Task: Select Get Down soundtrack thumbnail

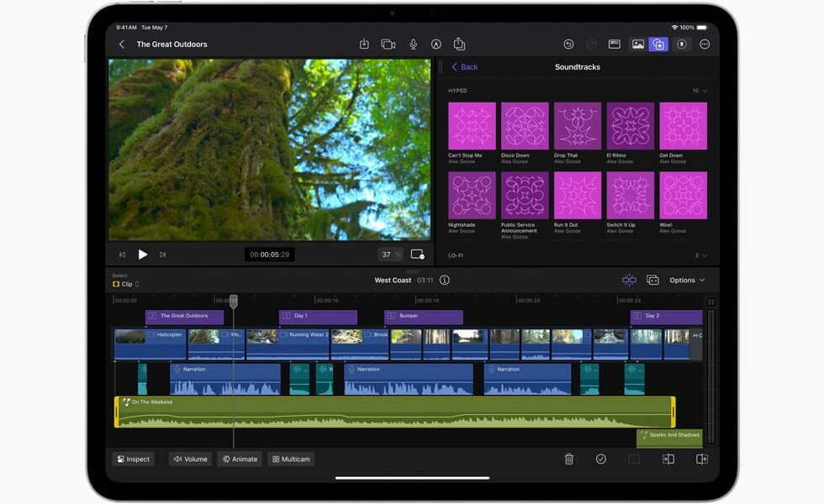Action: 683,126
